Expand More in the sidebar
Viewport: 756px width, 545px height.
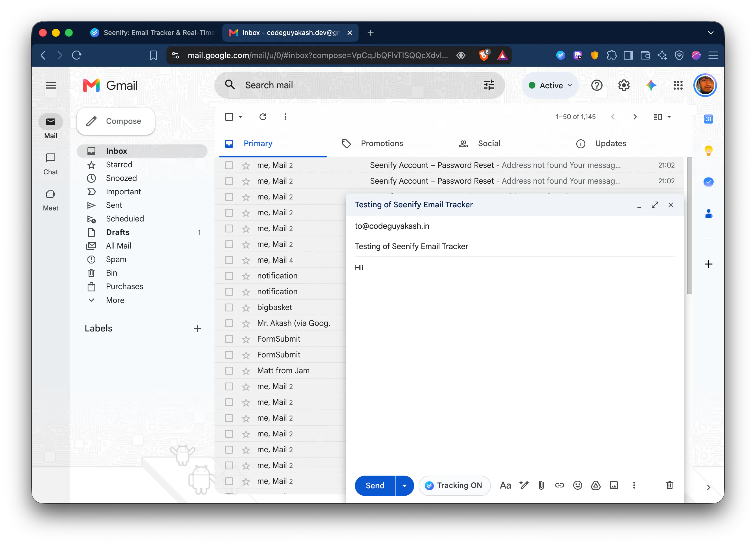pyautogui.click(x=115, y=300)
